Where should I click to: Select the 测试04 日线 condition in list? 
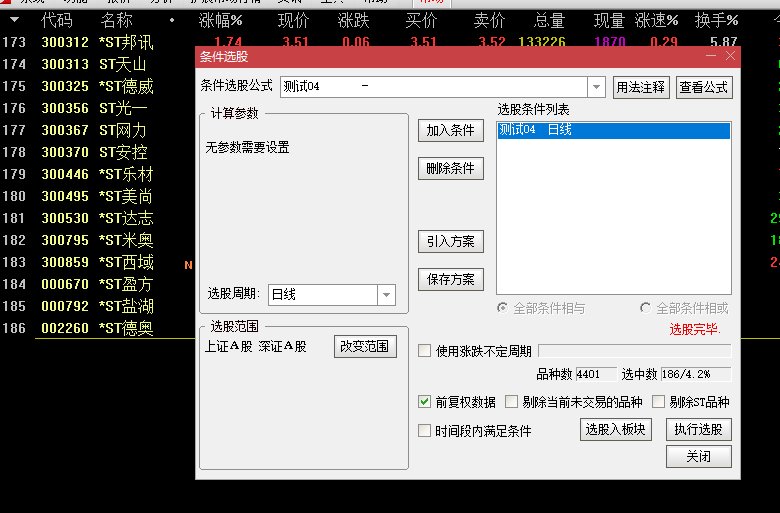coord(614,130)
